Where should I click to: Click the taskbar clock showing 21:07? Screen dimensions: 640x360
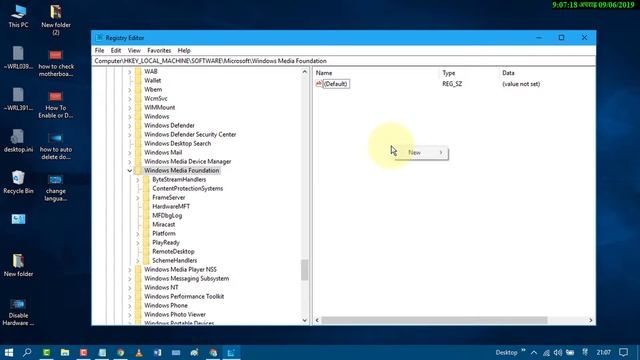click(603, 352)
